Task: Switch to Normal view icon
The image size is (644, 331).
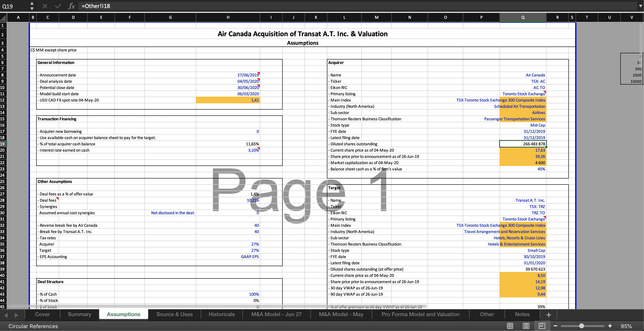Action: 510,326
